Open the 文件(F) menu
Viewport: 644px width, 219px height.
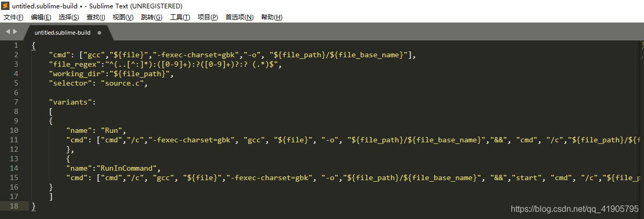[x=14, y=17]
